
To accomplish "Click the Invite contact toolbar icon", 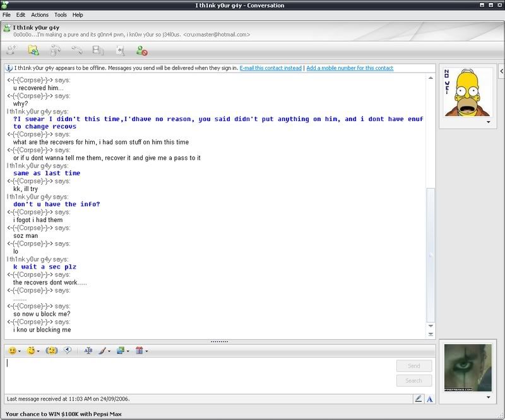I will 11,50.
